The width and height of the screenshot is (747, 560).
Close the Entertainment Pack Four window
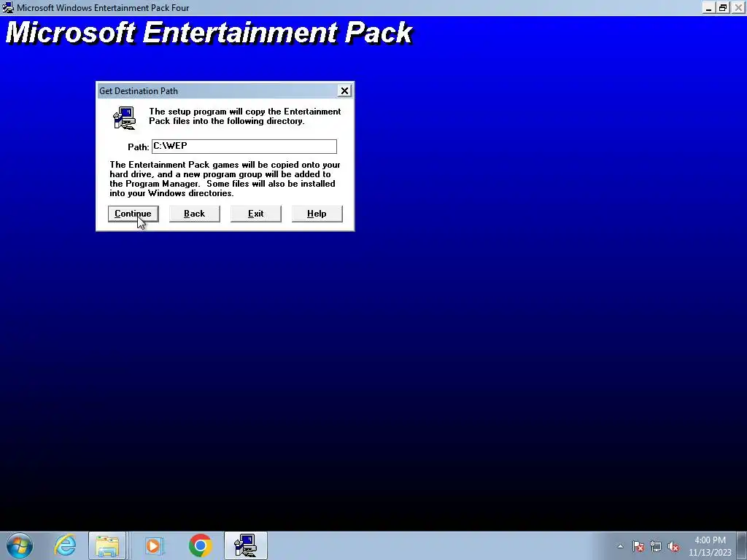click(x=738, y=7)
